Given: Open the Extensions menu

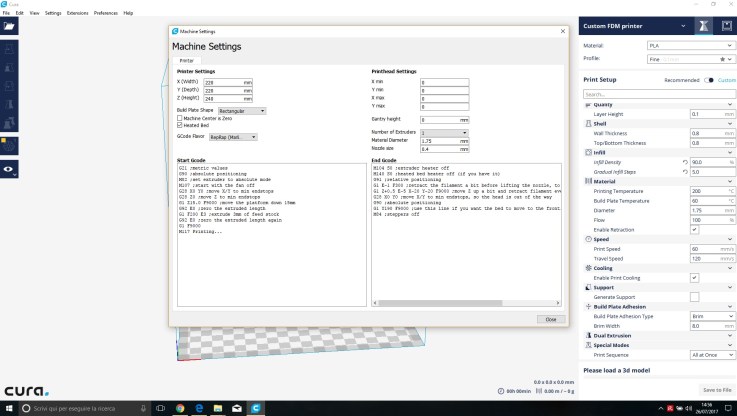Looking at the screenshot, I should click(x=77, y=13).
